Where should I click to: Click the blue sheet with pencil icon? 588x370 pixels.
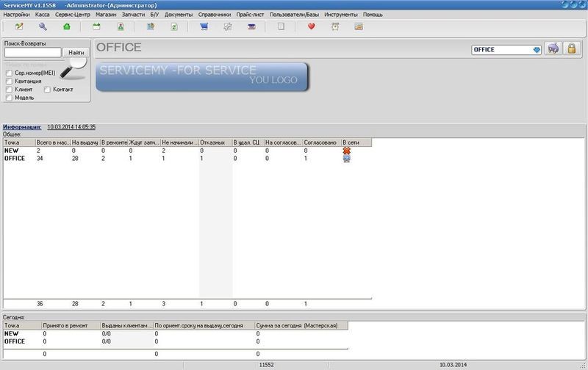pyautogui.click(x=151, y=26)
